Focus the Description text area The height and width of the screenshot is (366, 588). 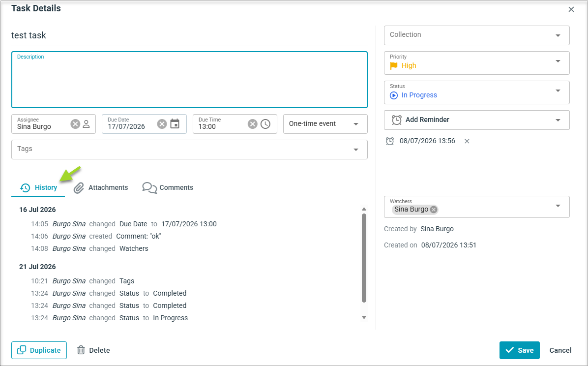point(189,80)
